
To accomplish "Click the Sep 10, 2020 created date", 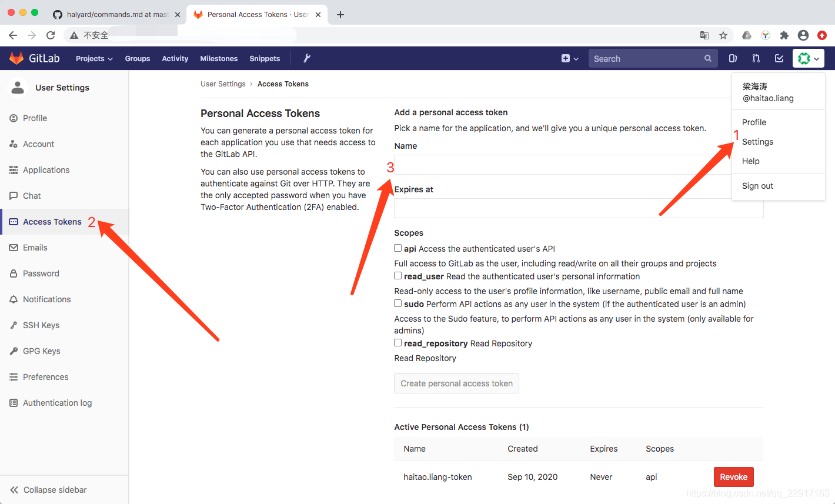I will click(x=532, y=477).
